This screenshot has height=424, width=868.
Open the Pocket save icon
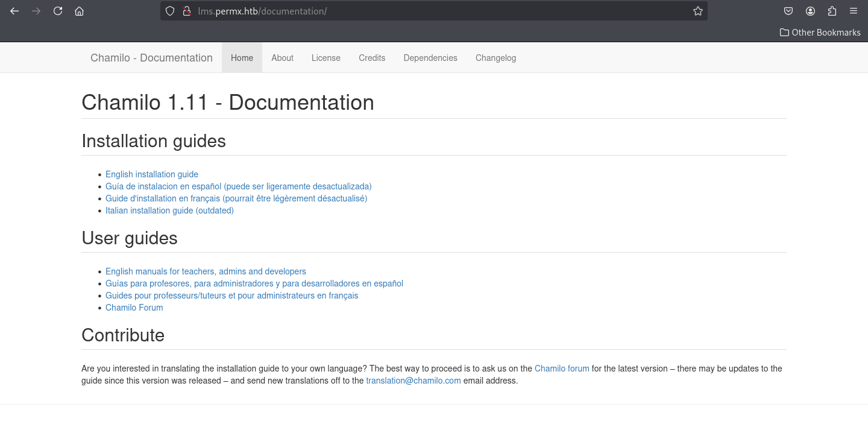tap(788, 11)
